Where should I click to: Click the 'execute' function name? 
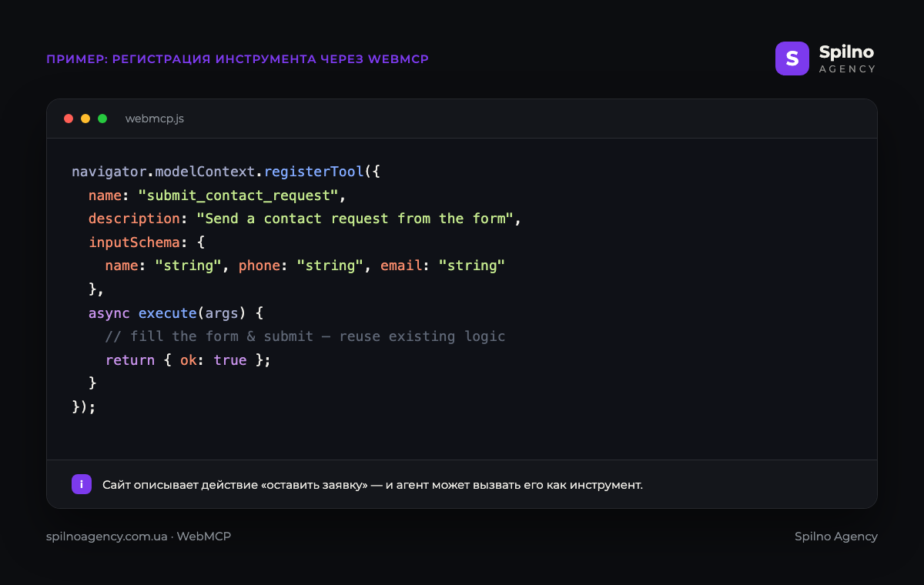[168, 313]
